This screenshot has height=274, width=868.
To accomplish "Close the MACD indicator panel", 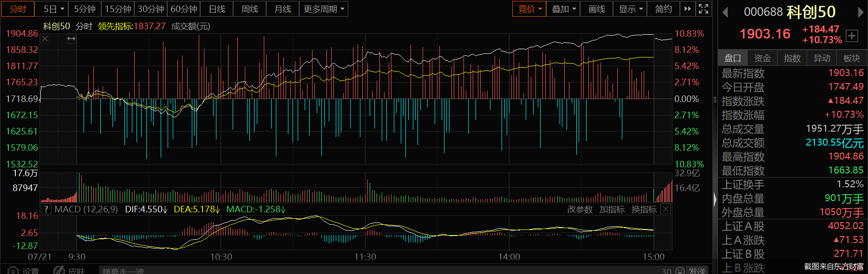I will point(666,209).
